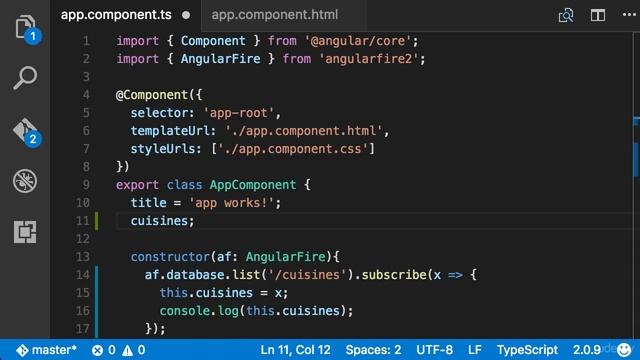This screenshot has height=360, width=640.
Task: Click the 'angularfire2' string on line 2
Action: coord(369,59)
